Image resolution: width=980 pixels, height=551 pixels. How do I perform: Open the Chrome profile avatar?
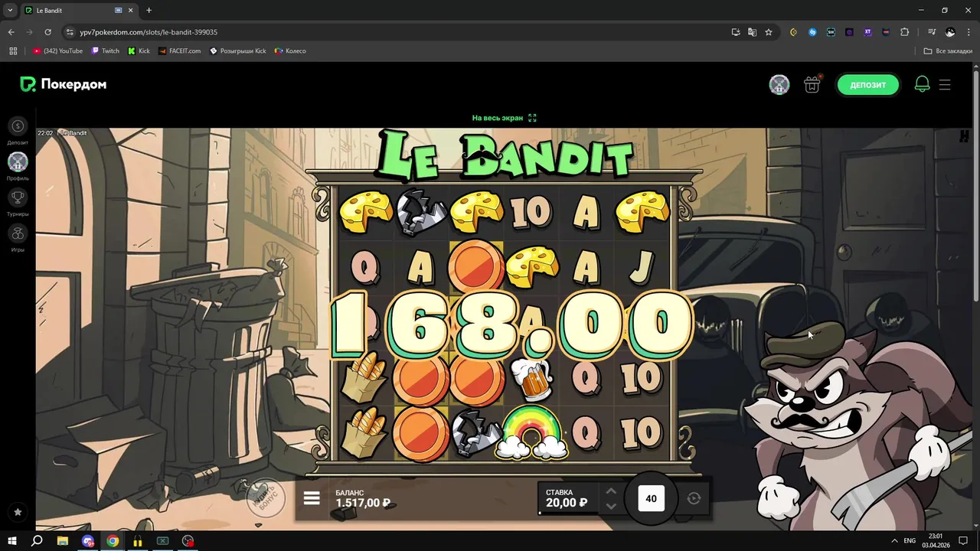pos(950,32)
